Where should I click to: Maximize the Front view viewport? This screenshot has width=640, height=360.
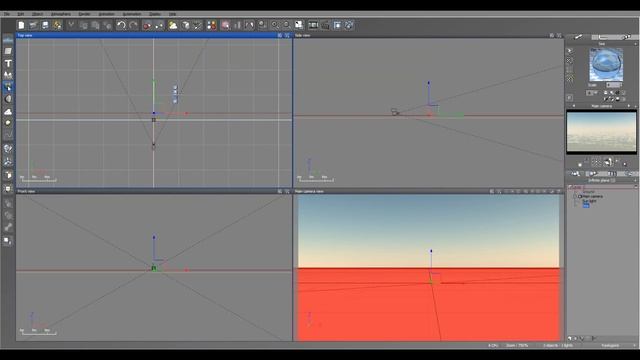pyautogui.click(x=287, y=191)
